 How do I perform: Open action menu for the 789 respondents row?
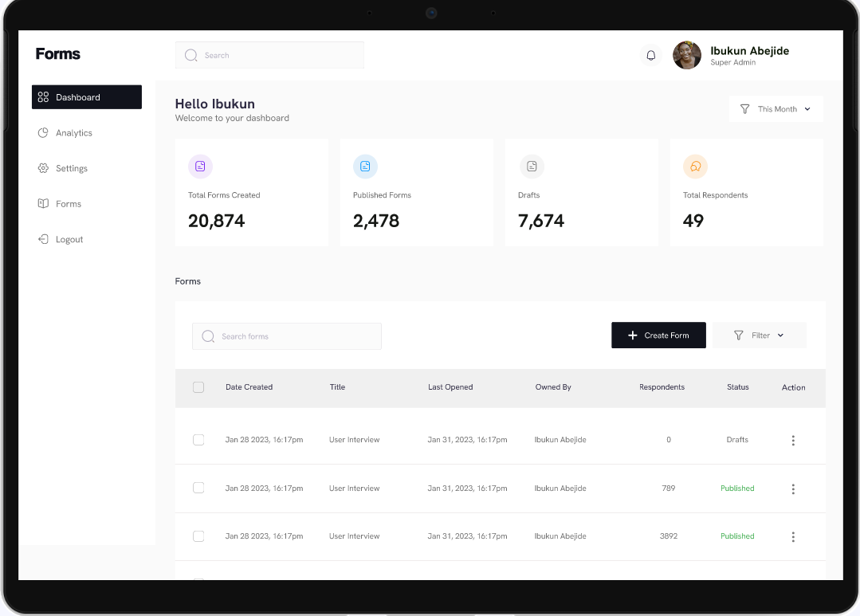(792, 488)
